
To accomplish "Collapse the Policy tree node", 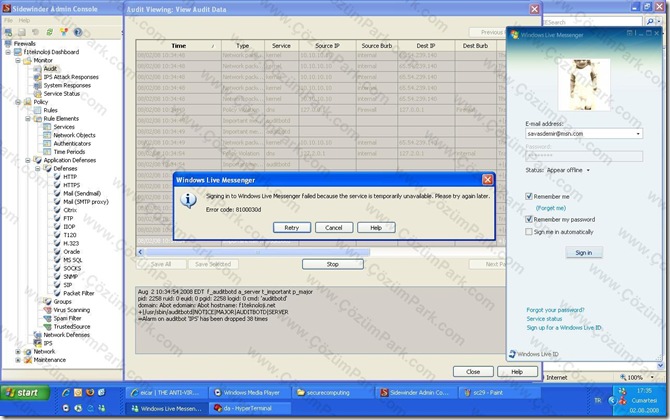I will 18,102.
